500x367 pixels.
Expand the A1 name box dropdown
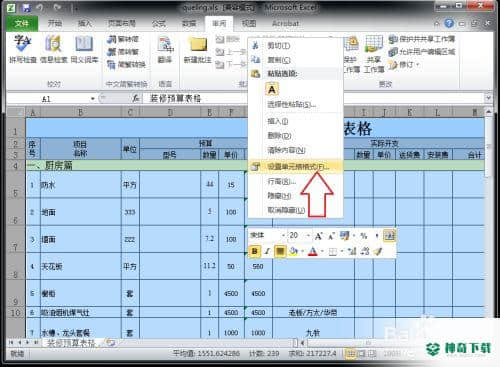[93, 99]
